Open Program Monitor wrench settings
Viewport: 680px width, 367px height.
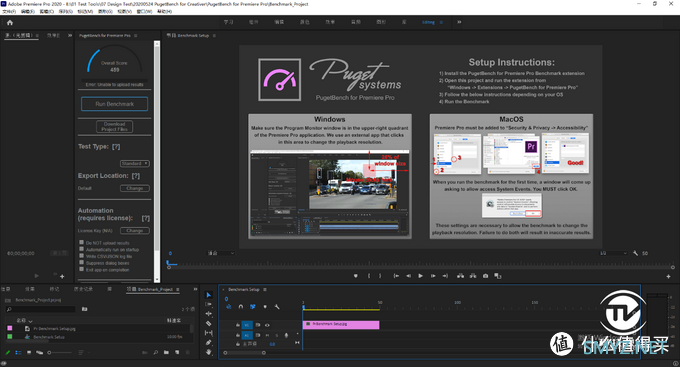[635, 253]
